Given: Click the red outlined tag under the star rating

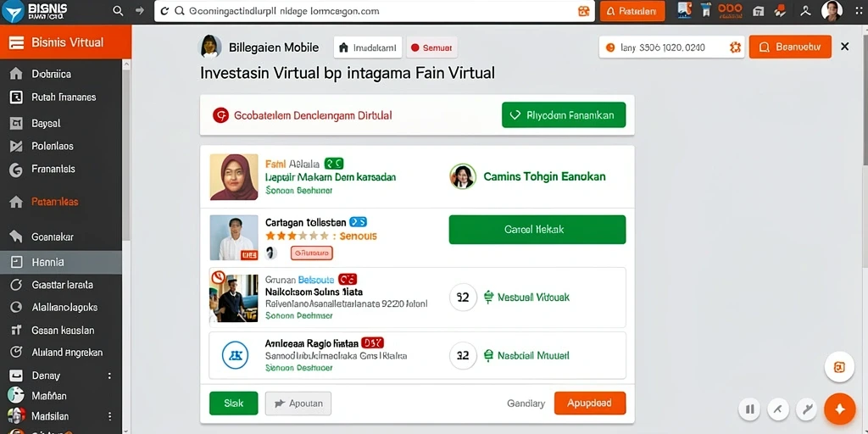Looking at the screenshot, I should (x=312, y=253).
